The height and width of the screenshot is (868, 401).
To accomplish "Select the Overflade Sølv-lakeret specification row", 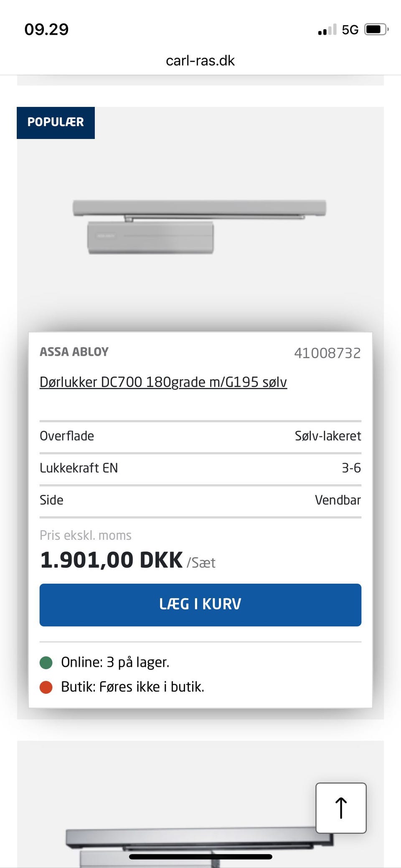I will tap(200, 436).
